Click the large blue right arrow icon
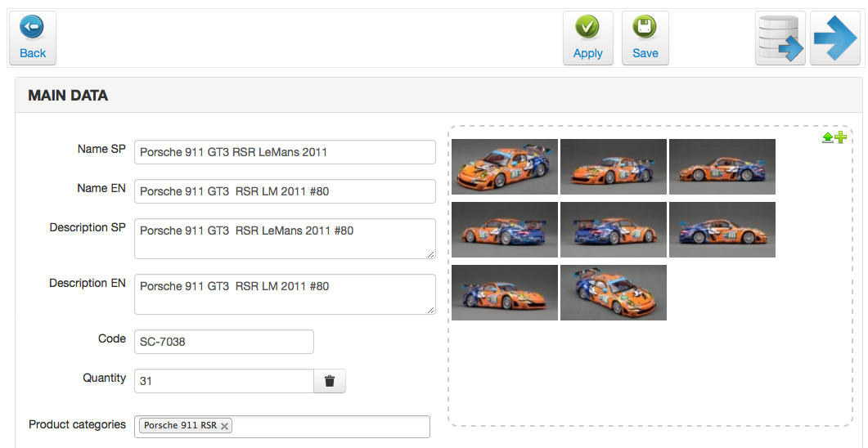 pos(834,38)
